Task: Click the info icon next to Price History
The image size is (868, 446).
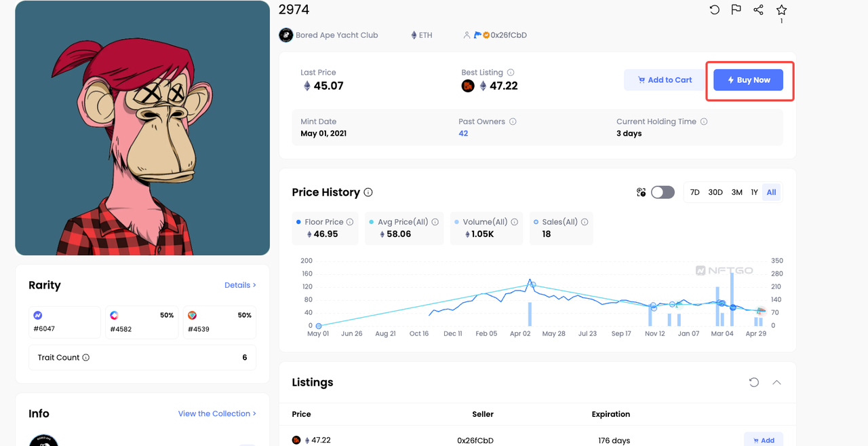Action: coord(368,192)
